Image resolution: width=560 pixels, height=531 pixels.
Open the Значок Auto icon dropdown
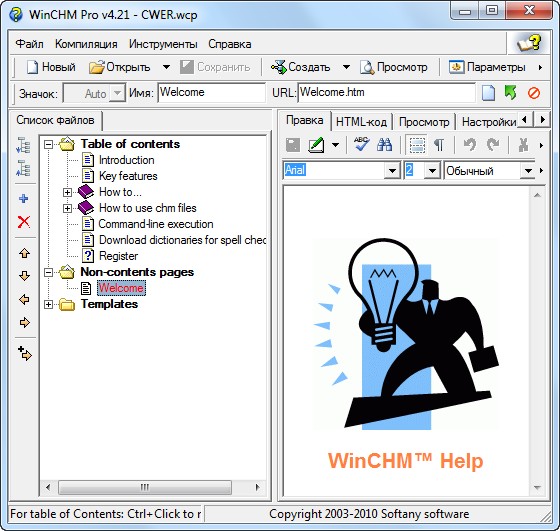click(117, 93)
